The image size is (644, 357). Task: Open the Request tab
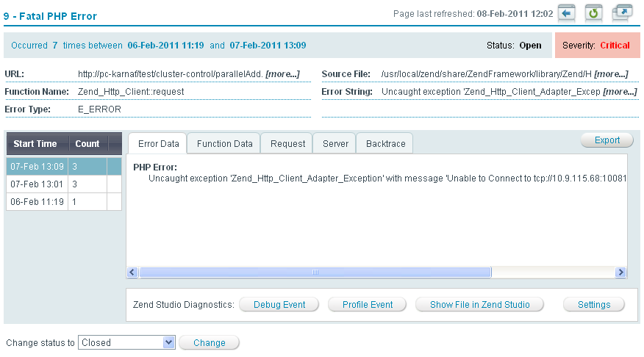287,144
